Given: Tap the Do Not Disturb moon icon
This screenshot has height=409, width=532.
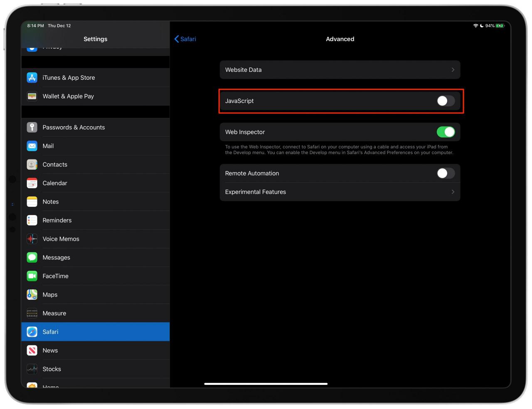Looking at the screenshot, I should (x=482, y=26).
